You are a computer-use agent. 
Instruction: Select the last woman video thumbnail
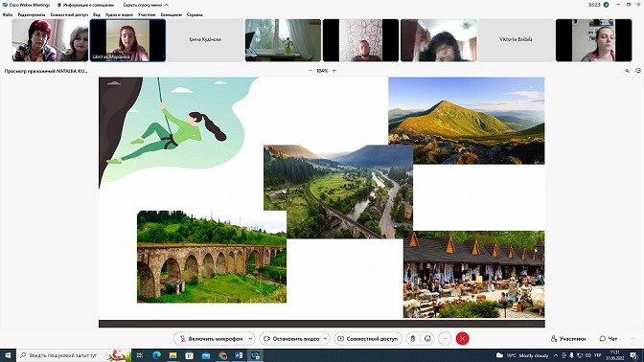(x=594, y=40)
